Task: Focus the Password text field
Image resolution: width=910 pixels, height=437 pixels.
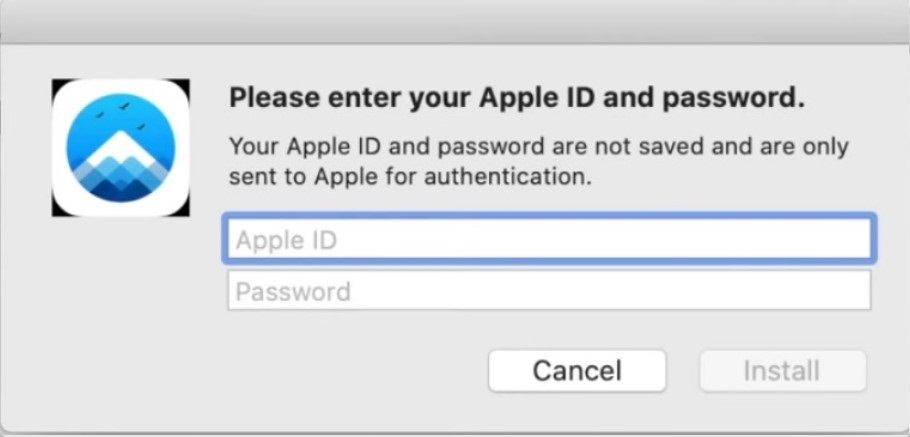Action: click(549, 290)
